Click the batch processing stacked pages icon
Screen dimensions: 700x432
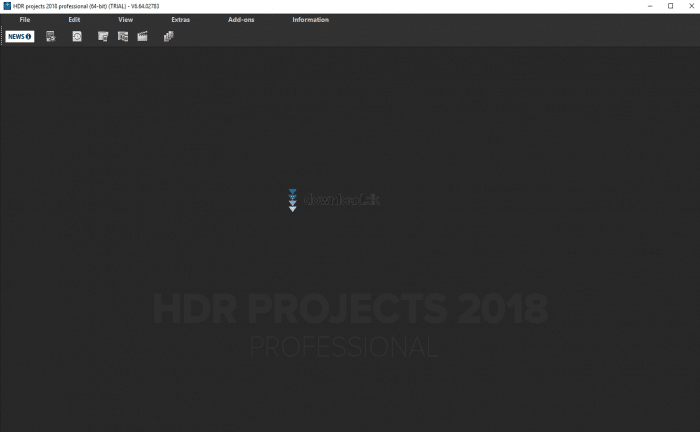pyautogui.click(x=168, y=37)
